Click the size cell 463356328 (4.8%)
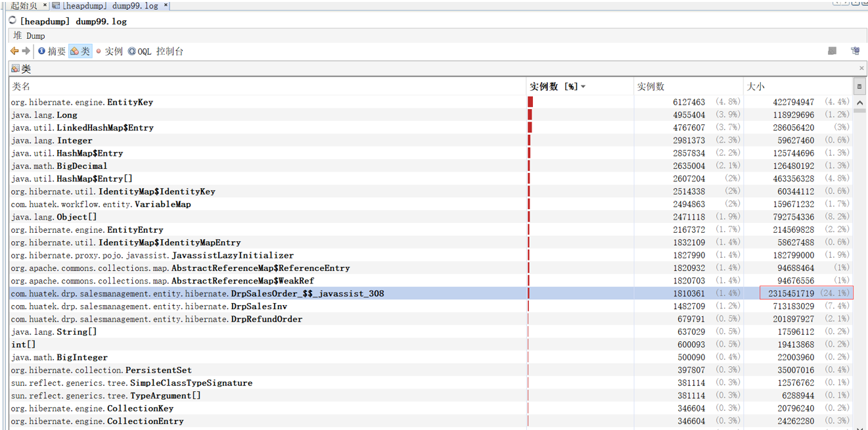Viewport: 868px width, 430px height. (798, 179)
